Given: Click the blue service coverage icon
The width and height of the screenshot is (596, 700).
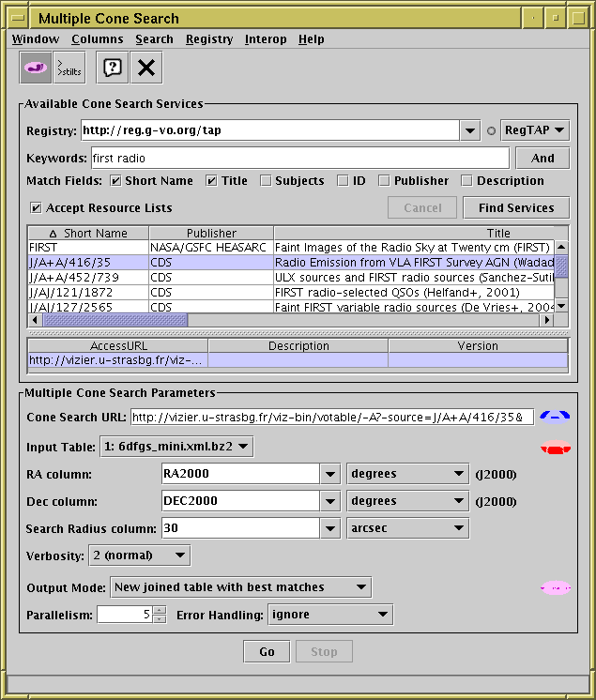Looking at the screenshot, I should pyautogui.click(x=556, y=416).
